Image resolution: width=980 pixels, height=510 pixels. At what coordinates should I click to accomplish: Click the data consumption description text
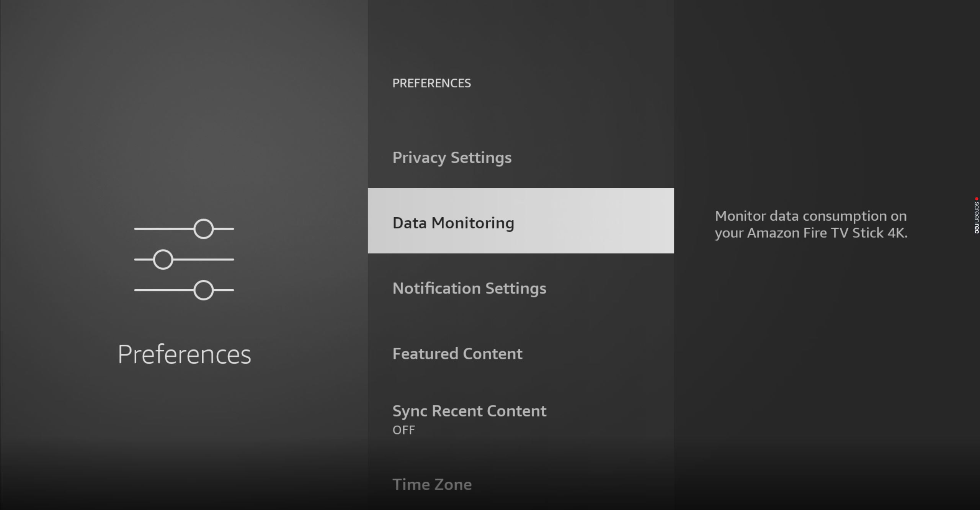pyautogui.click(x=811, y=224)
